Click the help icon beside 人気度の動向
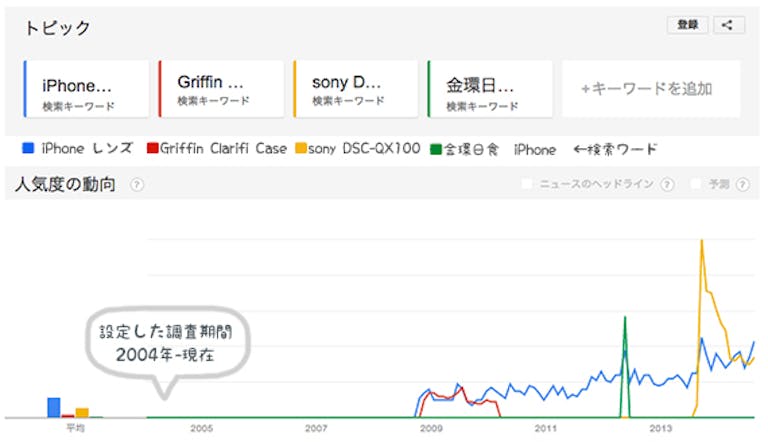 tap(136, 184)
